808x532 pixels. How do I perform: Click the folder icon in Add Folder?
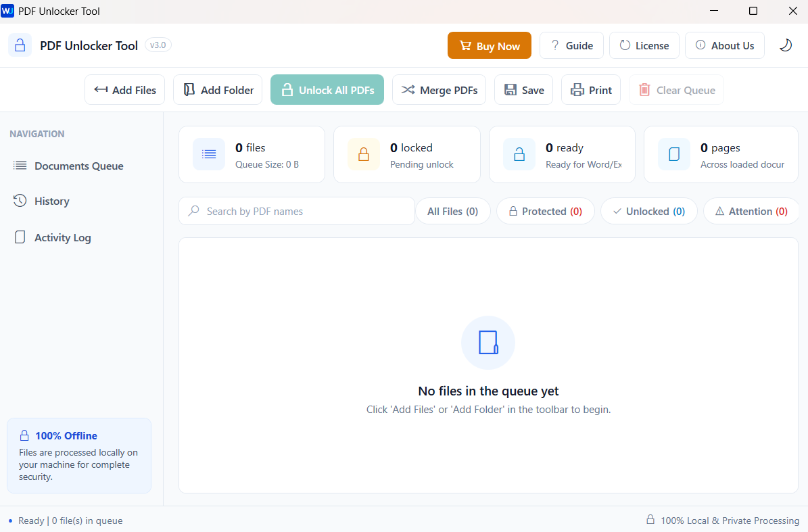[x=189, y=90]
